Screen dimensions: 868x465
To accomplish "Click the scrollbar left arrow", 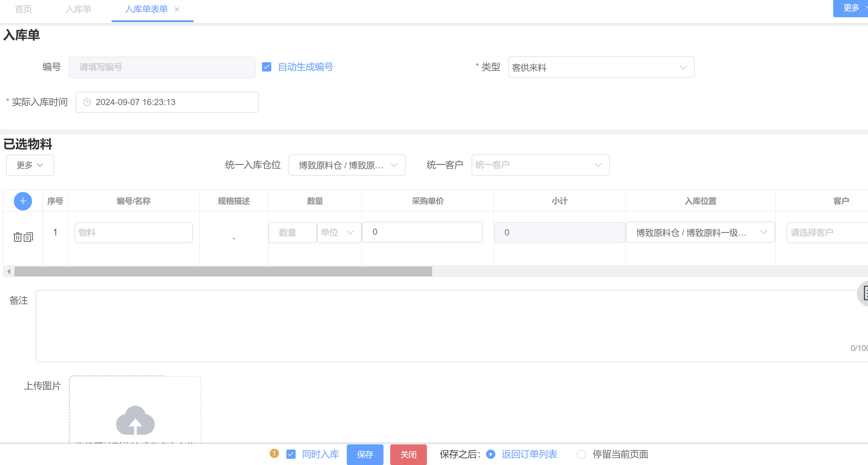I will [9, 271].
